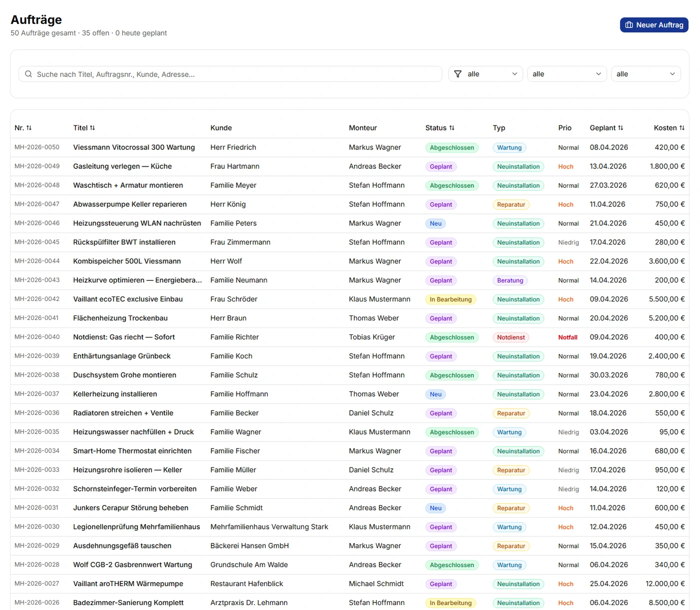Click the Notfall priority label
Viewport: 700px width, 610px height.
pos(568,337)
